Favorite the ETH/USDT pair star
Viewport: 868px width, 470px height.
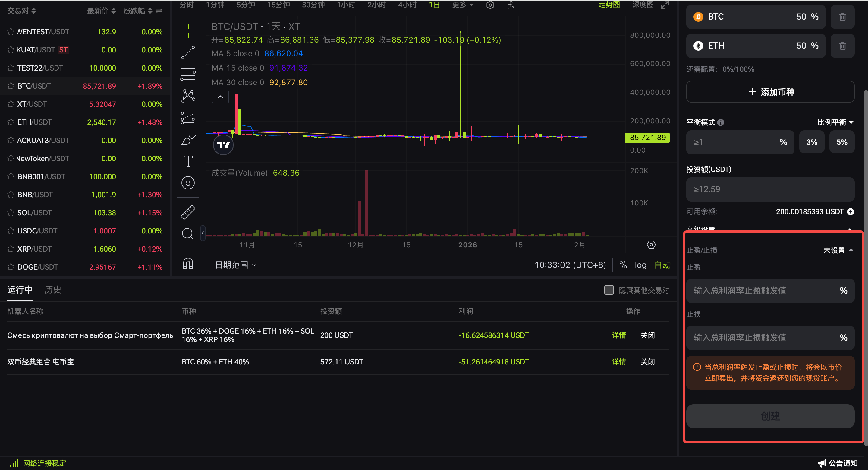tap(11, 122)
